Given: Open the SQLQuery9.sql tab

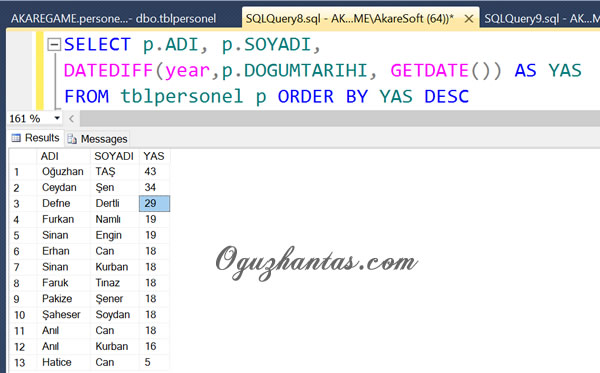Looking at the screenshot, I should 541,18.
